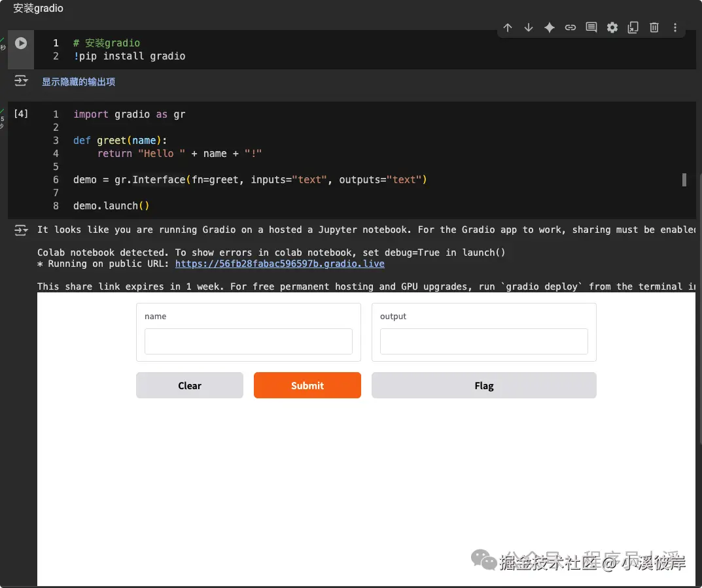702x588 pixels.
Task: Open cell editor settings gear
Action: (612, 27)
